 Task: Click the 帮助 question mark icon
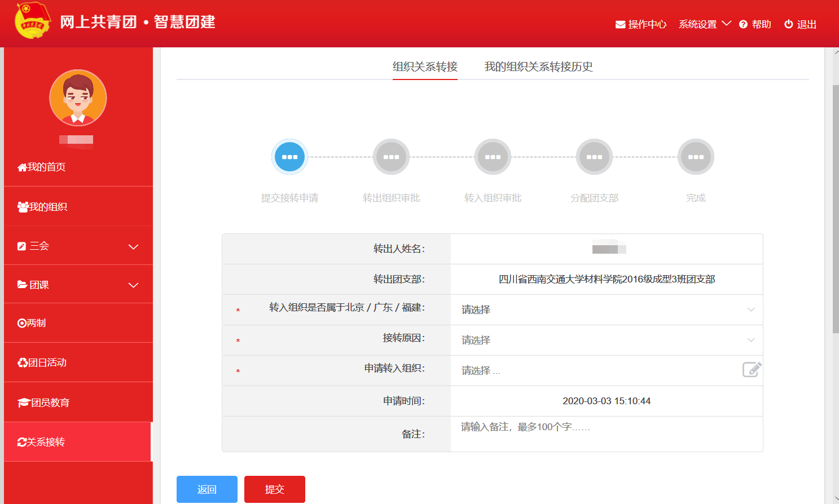pyautogui.click(x=743, y=24)
